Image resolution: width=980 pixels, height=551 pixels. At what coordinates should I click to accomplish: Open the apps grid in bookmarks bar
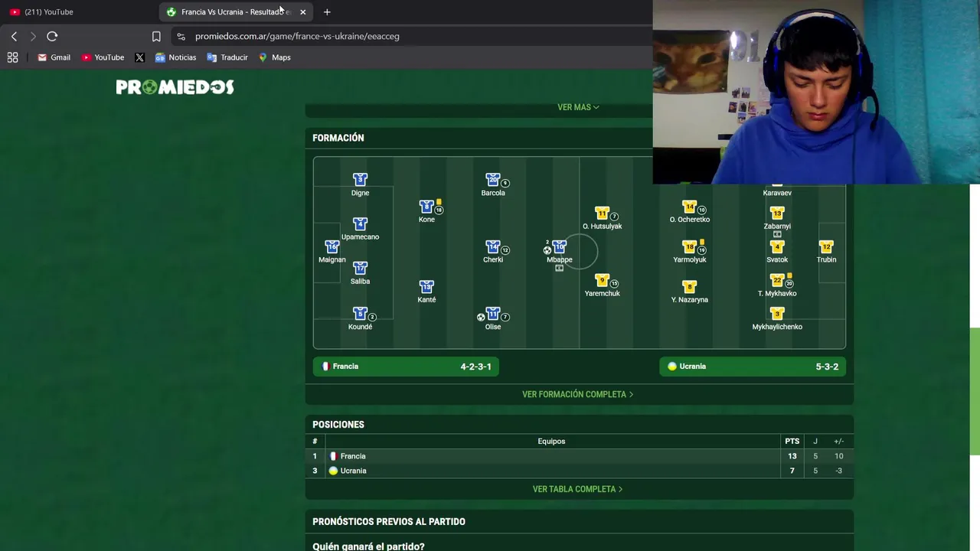click(12, 57)
